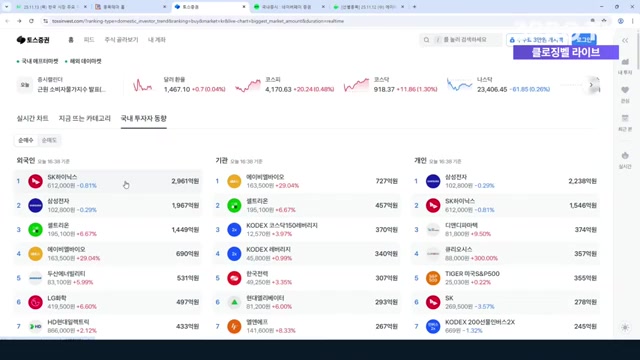Image resolution: width=640 pixels, height=360 pixels.
Task: Open a new browser tab
Action: [414, 7]
